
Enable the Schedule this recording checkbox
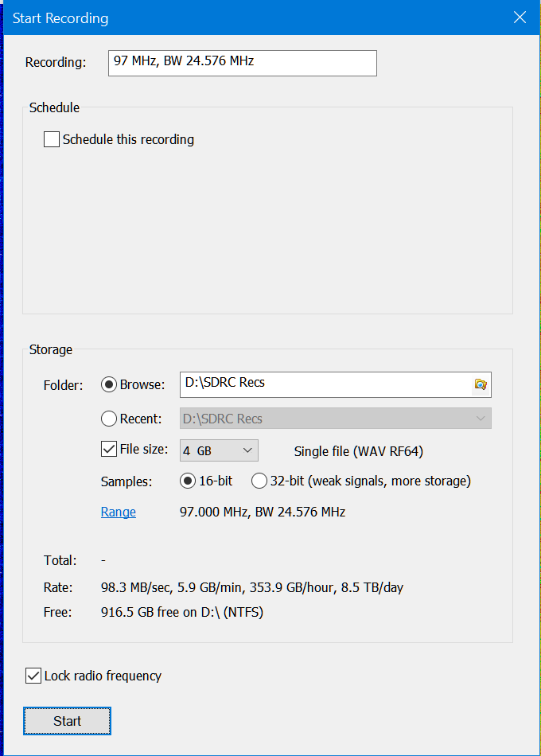52,140
